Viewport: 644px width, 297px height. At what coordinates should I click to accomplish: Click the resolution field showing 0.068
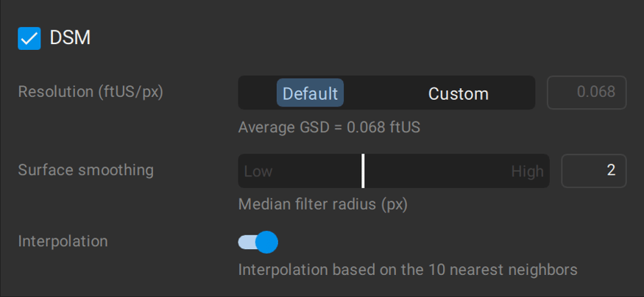click(x=587, y=93)
